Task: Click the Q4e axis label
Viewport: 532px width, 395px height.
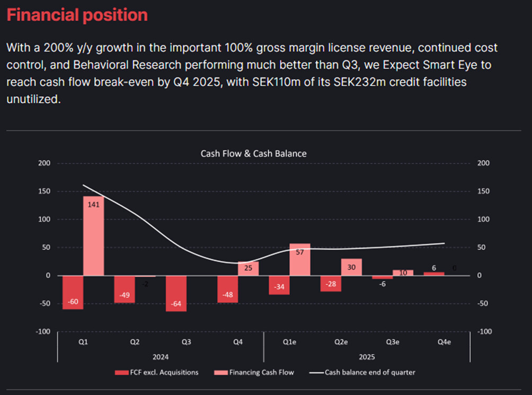Action: pyautogui.click(x=444, y=342)
